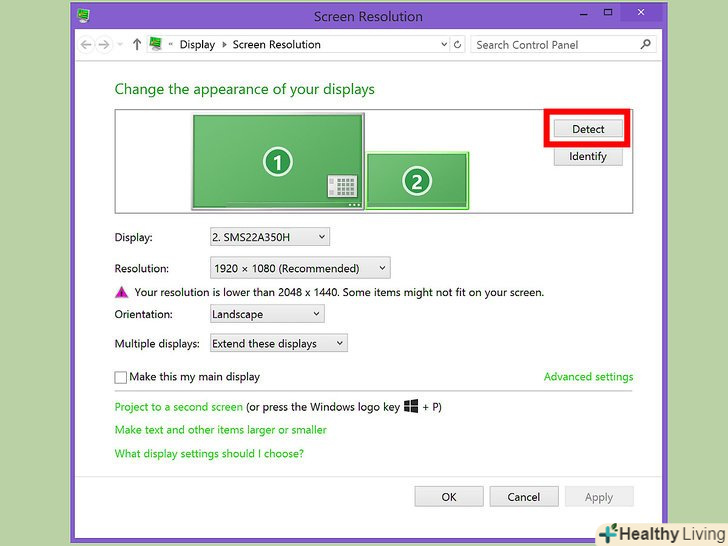This screenshot has height=546, width=728.
Task: Select monitor 2 in the display preview
Action: pos(417,181)
